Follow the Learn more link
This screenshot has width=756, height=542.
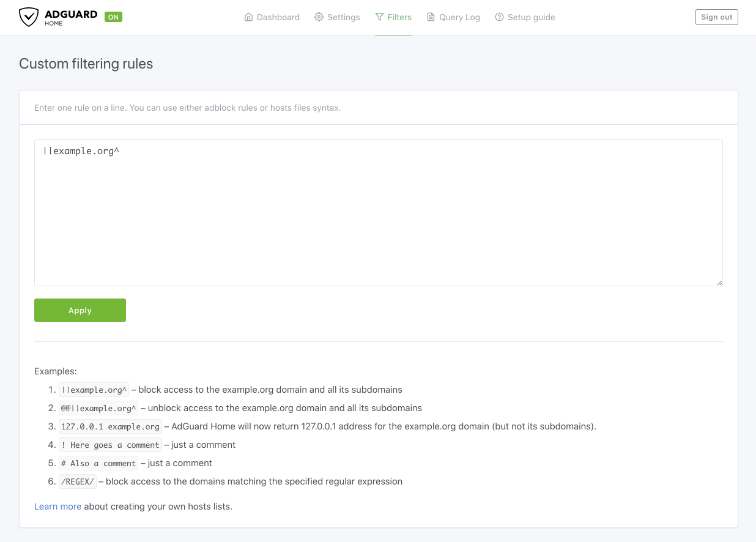pos(57,506)
